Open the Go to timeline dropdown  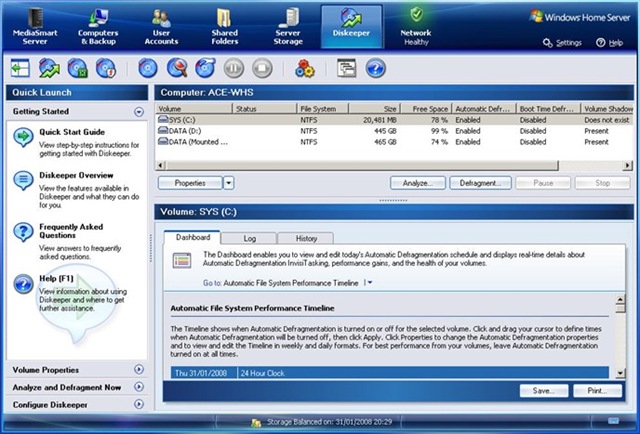click(369, 283)
